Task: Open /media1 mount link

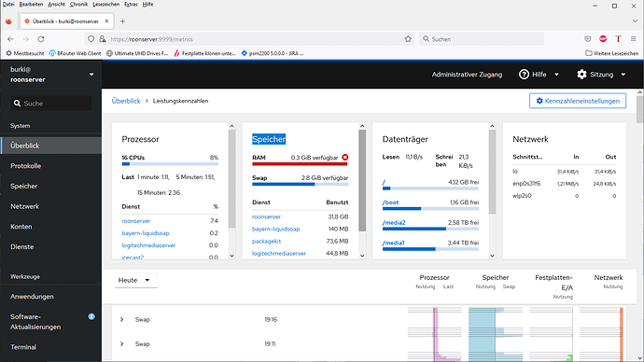Action: click(393, 243)
